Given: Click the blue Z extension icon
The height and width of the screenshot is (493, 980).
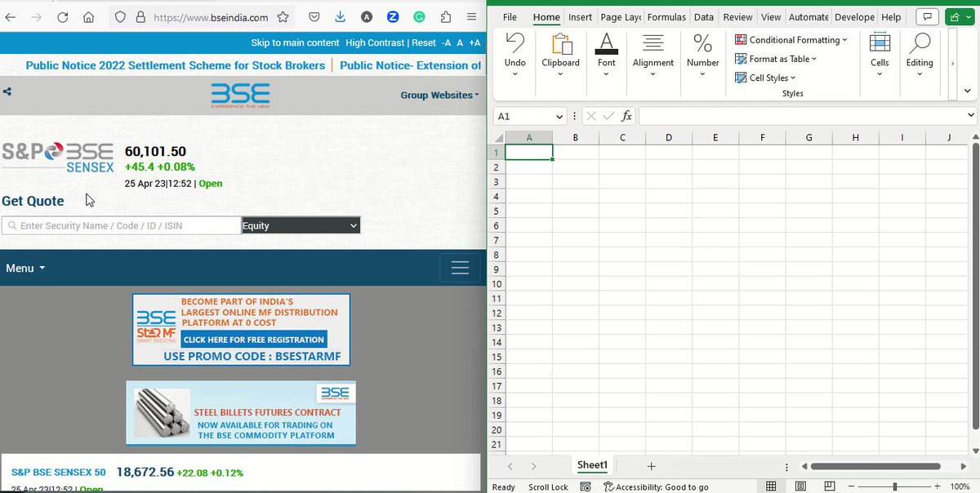Looking at the screenshot, I should point(393,17).
